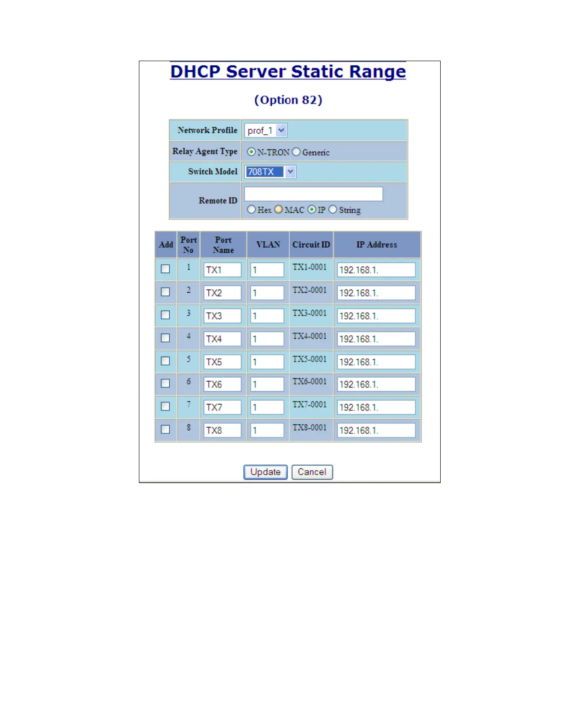The width and height of the screenshot is (563, 728).
Task: Edit the port name field TX1
Action: [223, 270]
